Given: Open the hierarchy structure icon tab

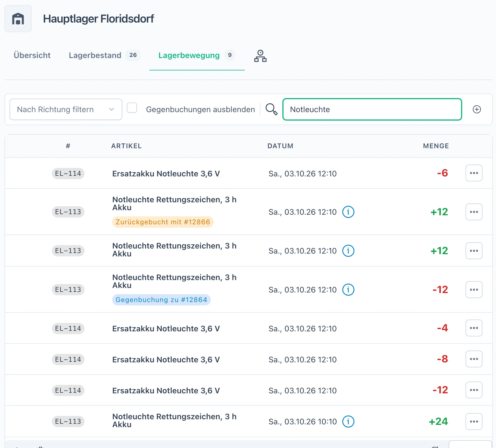Looking at the screenshot, I should 260,56.
